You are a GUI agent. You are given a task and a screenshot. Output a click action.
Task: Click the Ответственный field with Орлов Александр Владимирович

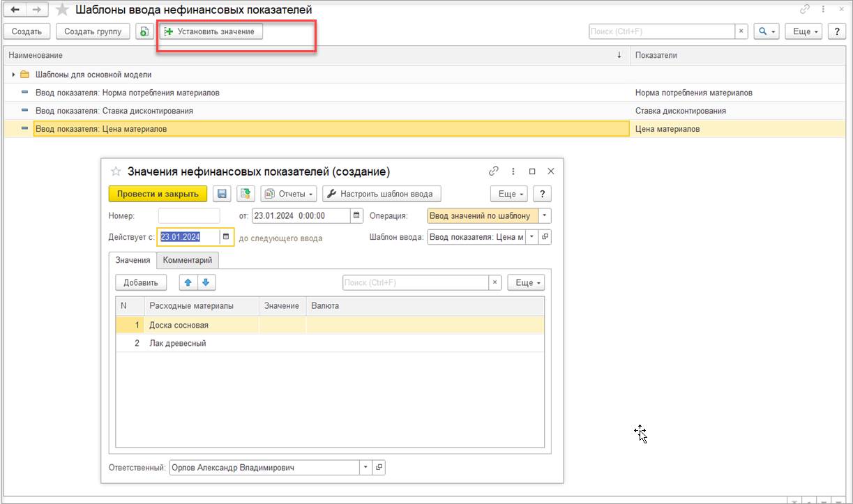coord(264,468)
